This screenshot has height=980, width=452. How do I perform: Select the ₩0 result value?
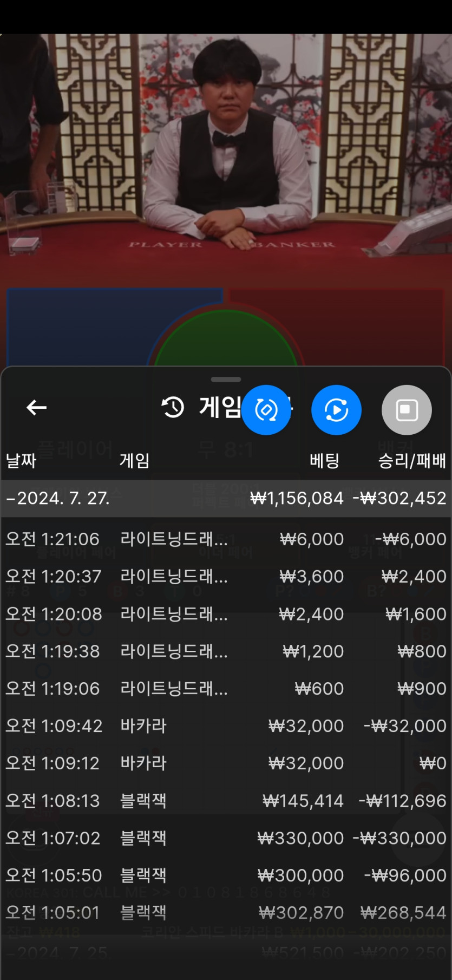[433, 763]
